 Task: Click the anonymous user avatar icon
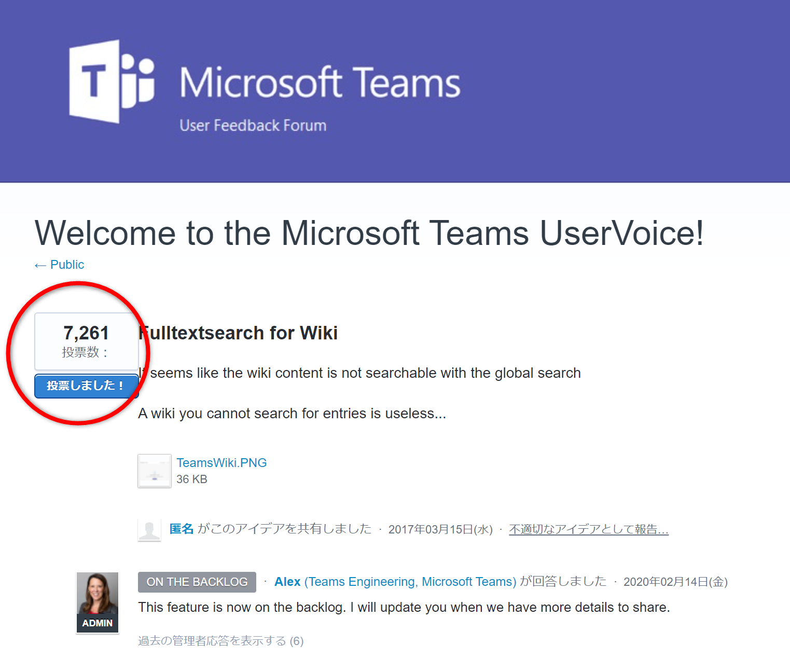[x=149, y=530]
